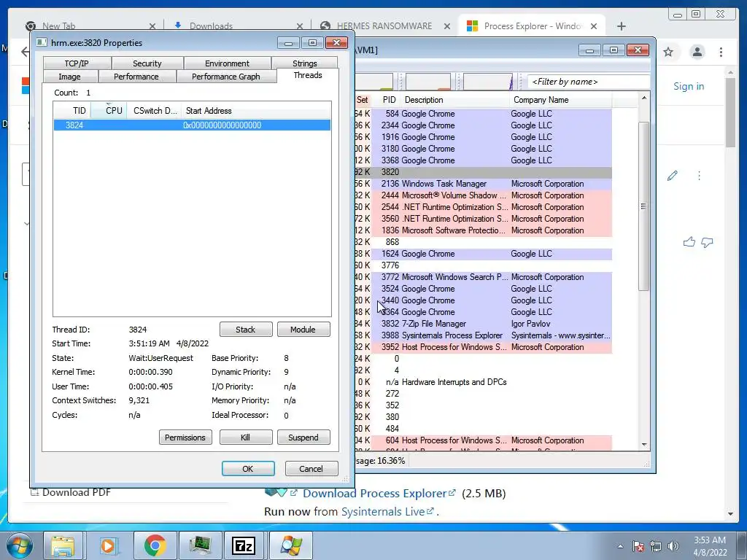The image size is (747, 560).
Task: Open Chrome profile icon
Action: (697, 52)
